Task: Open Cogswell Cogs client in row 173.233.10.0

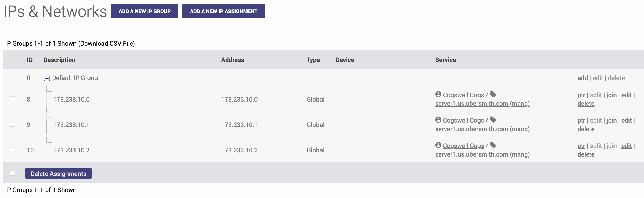Action: (463, 95)
